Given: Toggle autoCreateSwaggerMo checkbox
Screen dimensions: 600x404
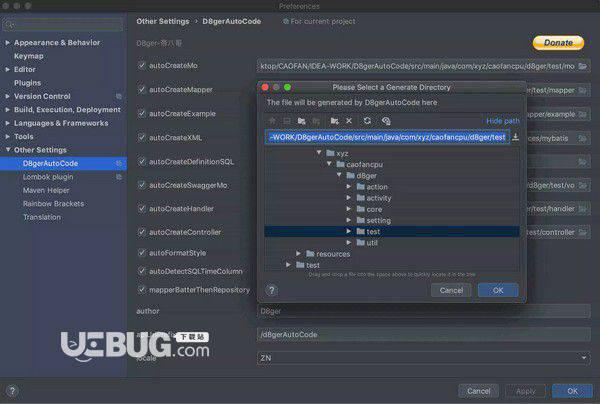Looking at the screenshot, I should (x=142, y=185).
